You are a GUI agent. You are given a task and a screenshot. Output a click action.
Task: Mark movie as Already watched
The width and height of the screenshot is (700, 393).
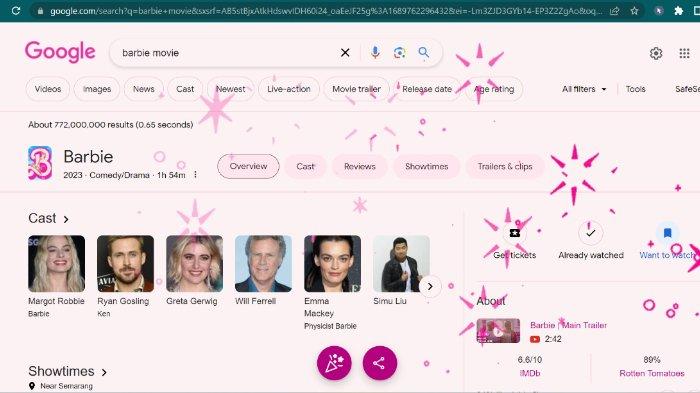[x=590, y=233]
